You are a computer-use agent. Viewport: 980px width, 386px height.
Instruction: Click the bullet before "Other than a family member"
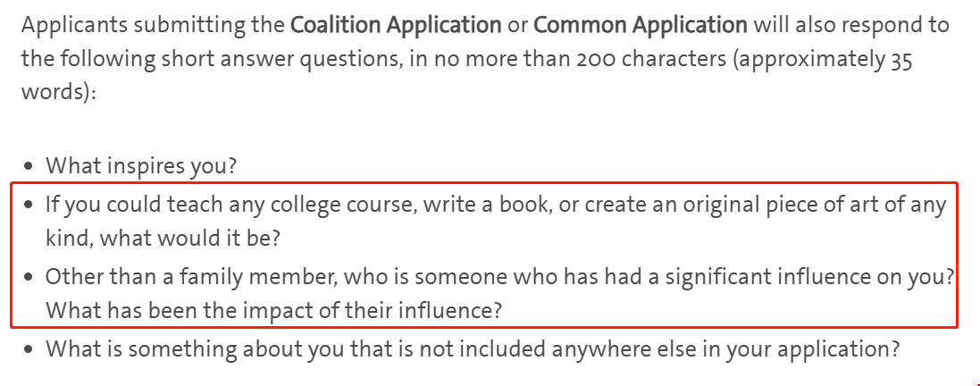point(28,277)
